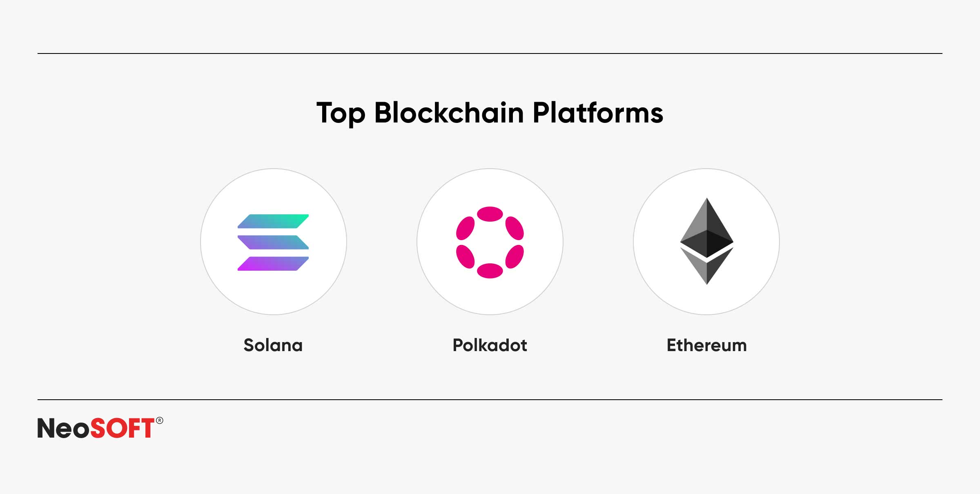Click the top pink dot of Polkadot logo
The image size is (980, 494).
click(490, 214)
